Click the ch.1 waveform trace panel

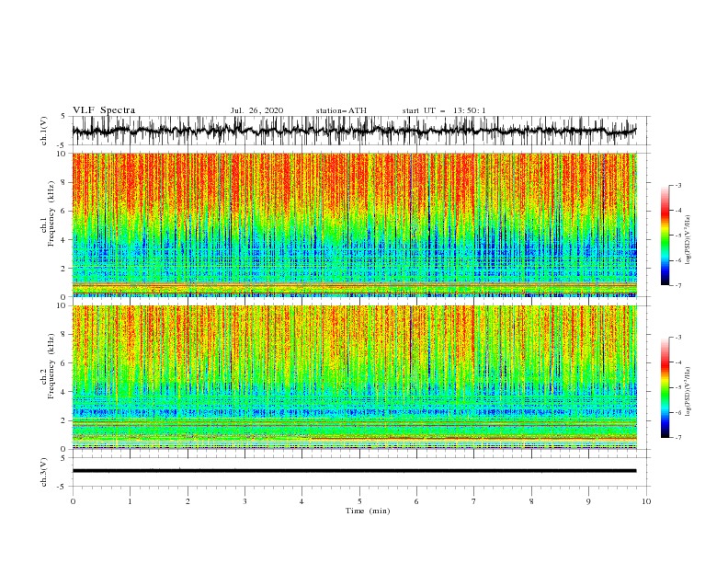coord(360,131)
